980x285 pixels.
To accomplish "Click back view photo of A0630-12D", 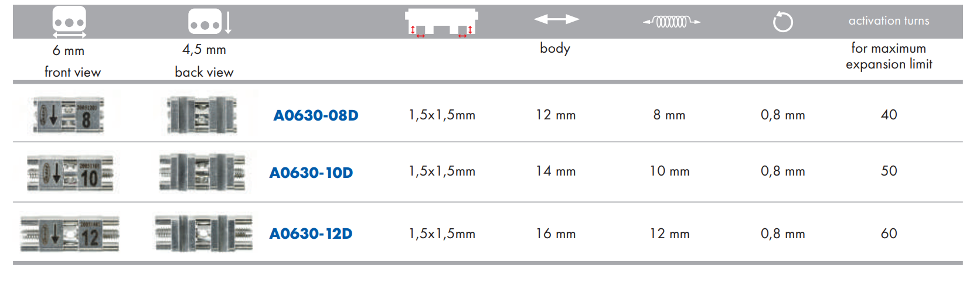I will [204, 233].
